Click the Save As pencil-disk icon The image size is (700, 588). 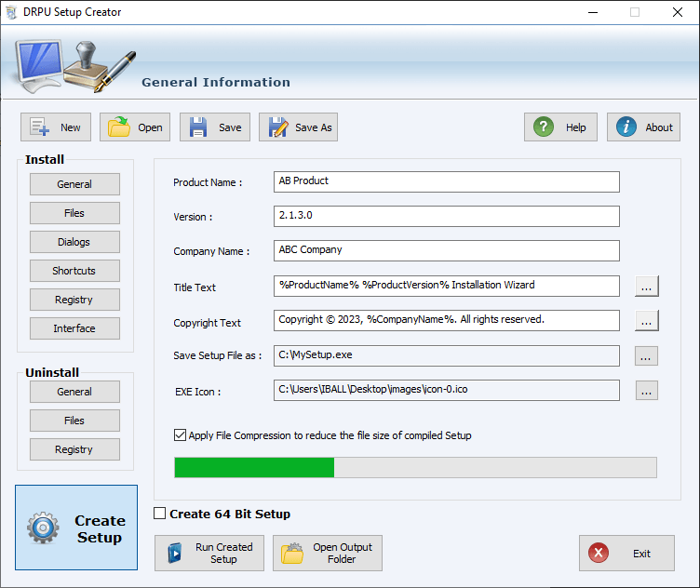pyautogui.click(x=278, y=127)
